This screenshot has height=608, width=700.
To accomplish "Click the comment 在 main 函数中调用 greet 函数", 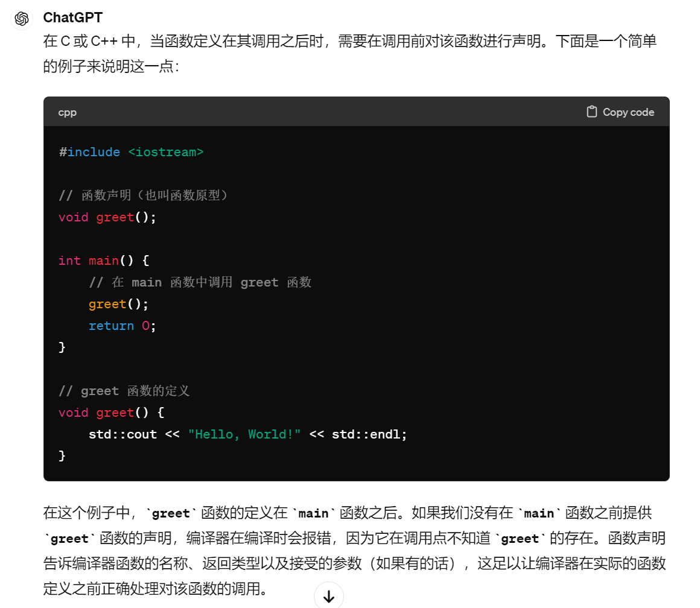I will click(x=200, y=282).
